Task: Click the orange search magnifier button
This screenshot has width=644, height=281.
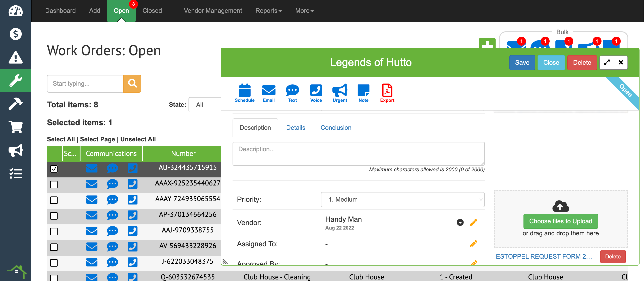Action: (x=132, y=83)
